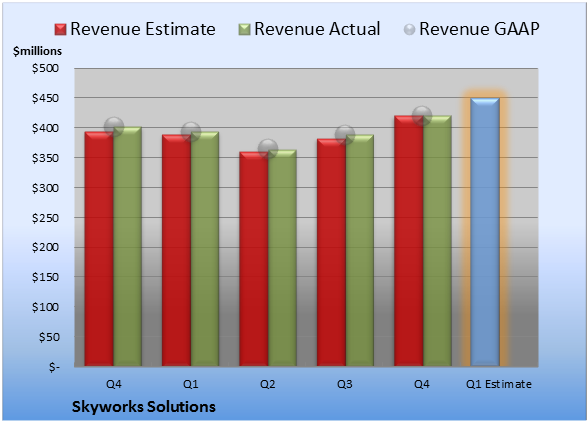This screenshot has height=422, width=588.
Task: Click the "$millions" axis unit label
Action: tap(37, 51)
